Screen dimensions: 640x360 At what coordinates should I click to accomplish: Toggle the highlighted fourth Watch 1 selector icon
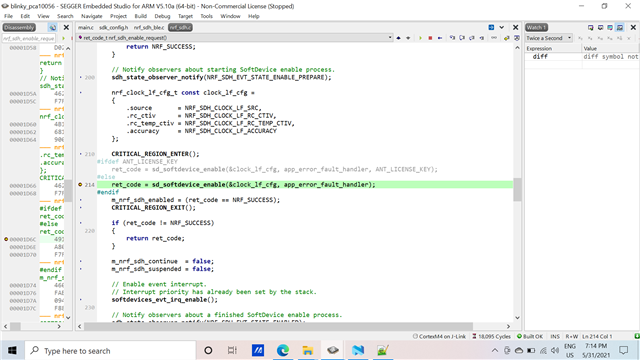620,27
